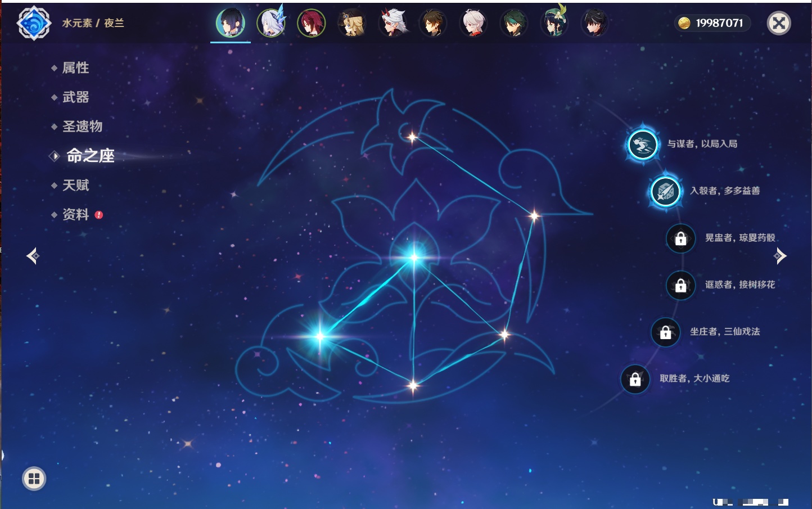
Task: Open the unlocked constellation icon for 与谋者
Action: click(x=642, y=145)
